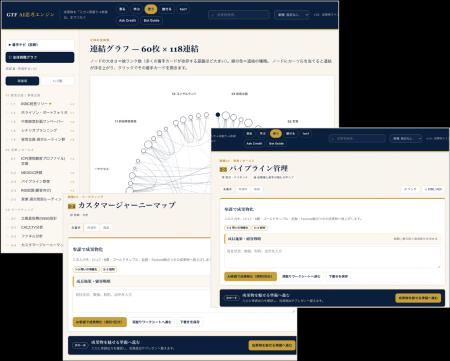
Task: Click the 連結グラフ — 60枚 × 118連結 heading
Action: click(144, 49)
